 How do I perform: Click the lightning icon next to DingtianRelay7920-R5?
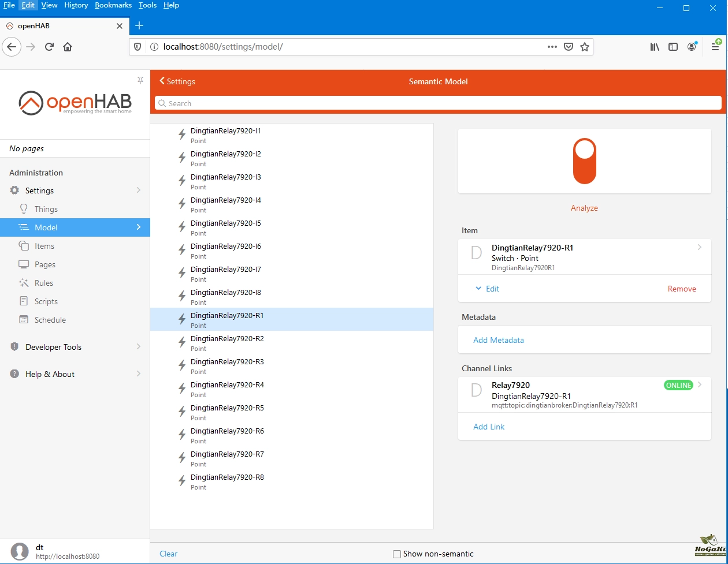(x=182, y=411)
